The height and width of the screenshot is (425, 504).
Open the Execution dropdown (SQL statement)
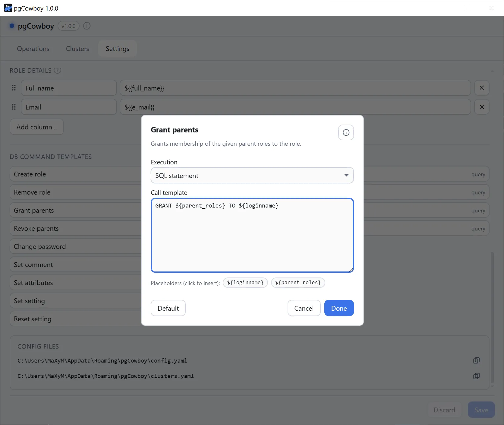click(252, 175)
